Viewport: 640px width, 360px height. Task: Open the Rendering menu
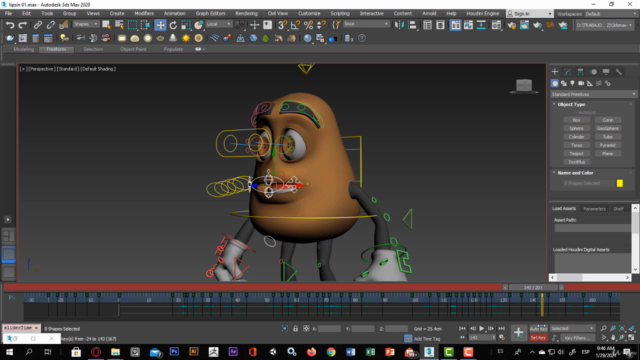tap(247, 13)
